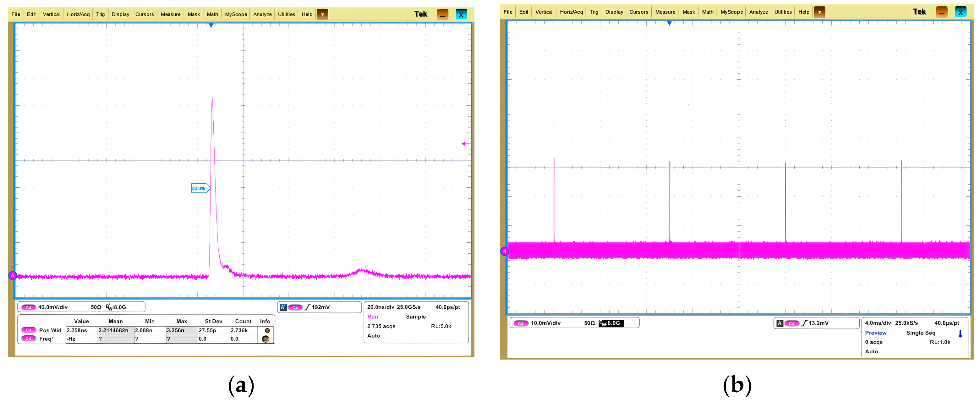
Task: Click the channel 4 ground marker in window (b)
Action: click(505, 251)
